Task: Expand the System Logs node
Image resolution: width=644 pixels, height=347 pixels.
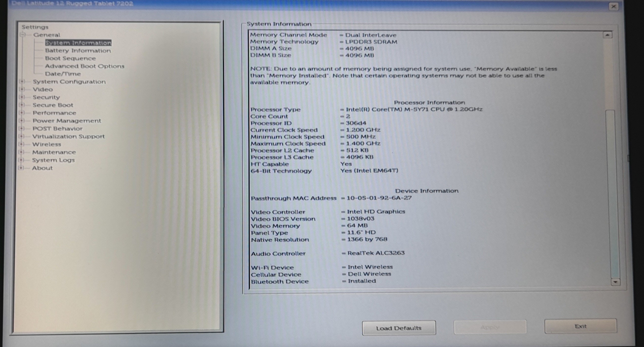Action: (x=21, y=160)
